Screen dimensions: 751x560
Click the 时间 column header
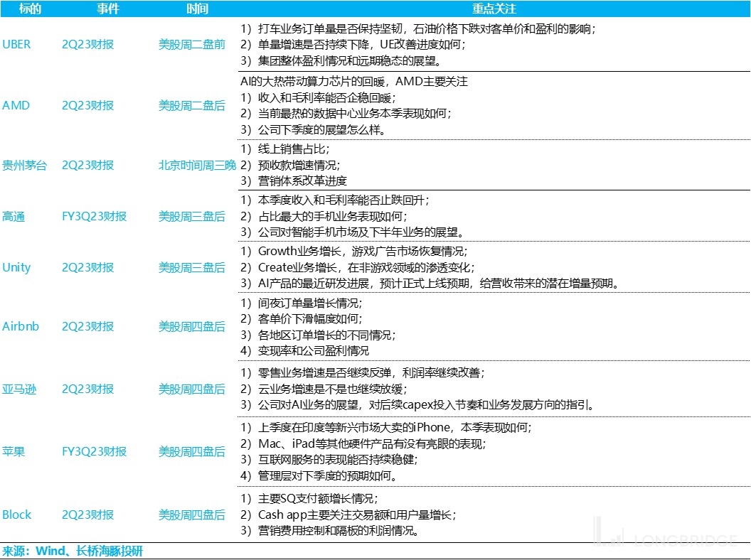pyautogui.click(x=192, y=9)
